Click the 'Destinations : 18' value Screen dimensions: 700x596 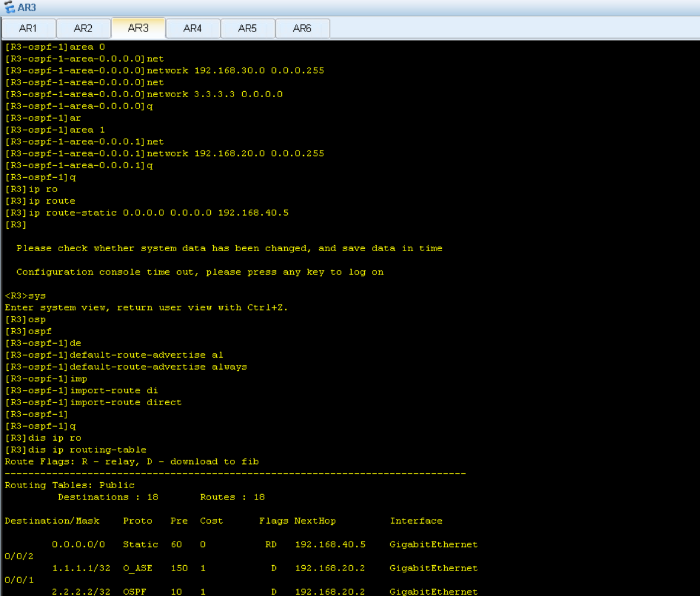point(108,497)
